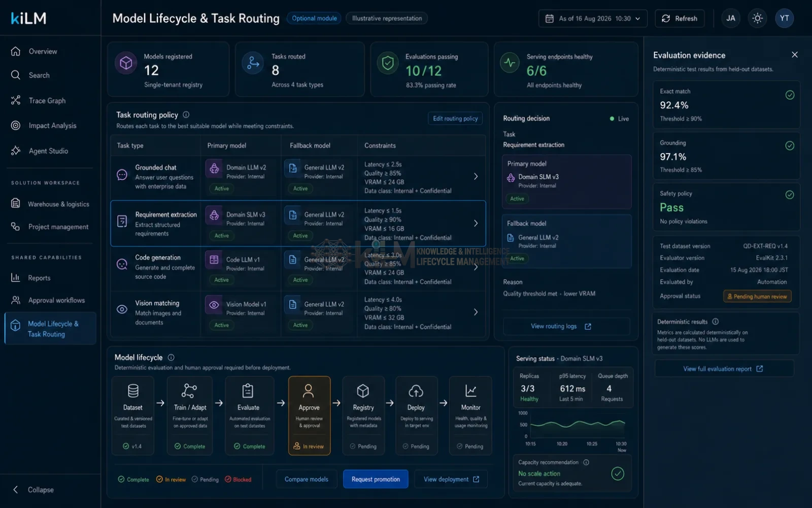The height and width of the screenshot is (508, 812).
Task: Click the Approval workflows people icon
Action: point(16,300)
